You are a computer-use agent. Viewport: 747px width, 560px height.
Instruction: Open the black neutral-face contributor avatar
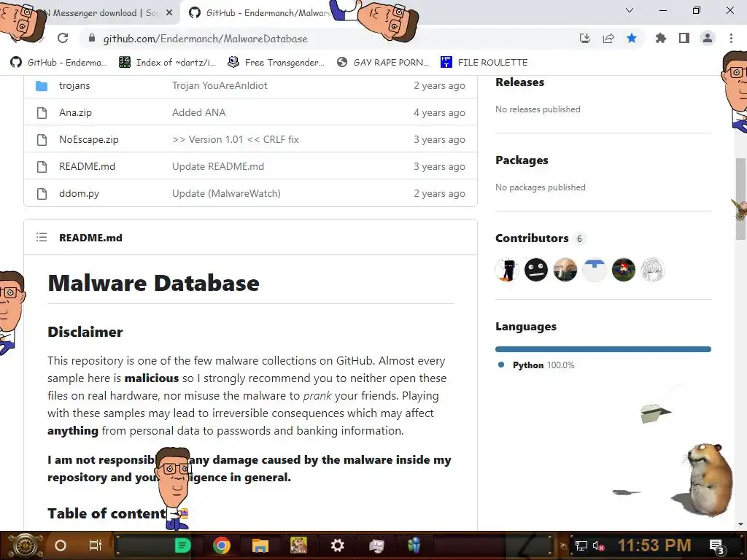coord(536,270)
